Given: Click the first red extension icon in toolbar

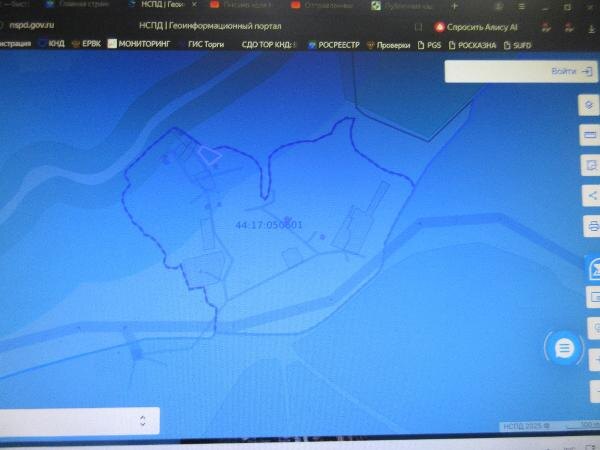Looking at the screenshot, I should [x=546, y=28].
